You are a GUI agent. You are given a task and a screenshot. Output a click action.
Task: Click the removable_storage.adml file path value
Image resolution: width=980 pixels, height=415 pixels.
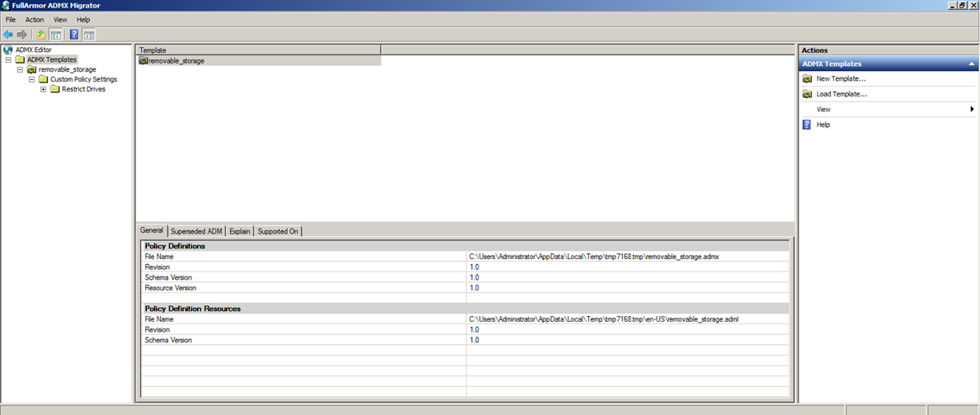(x=605, y=318)
